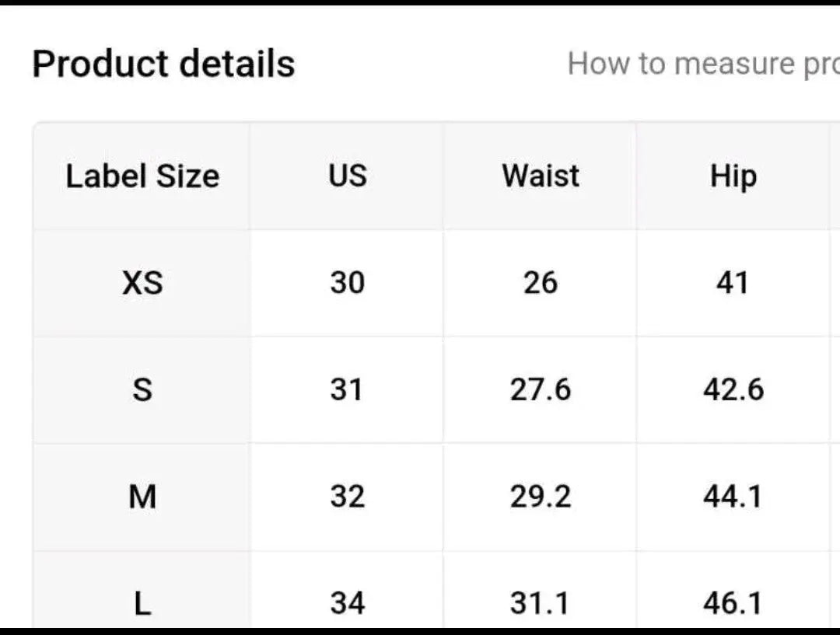This screenshot has width=840, height=635.
Task: Click the US size 30 cell
Action: 347,283
